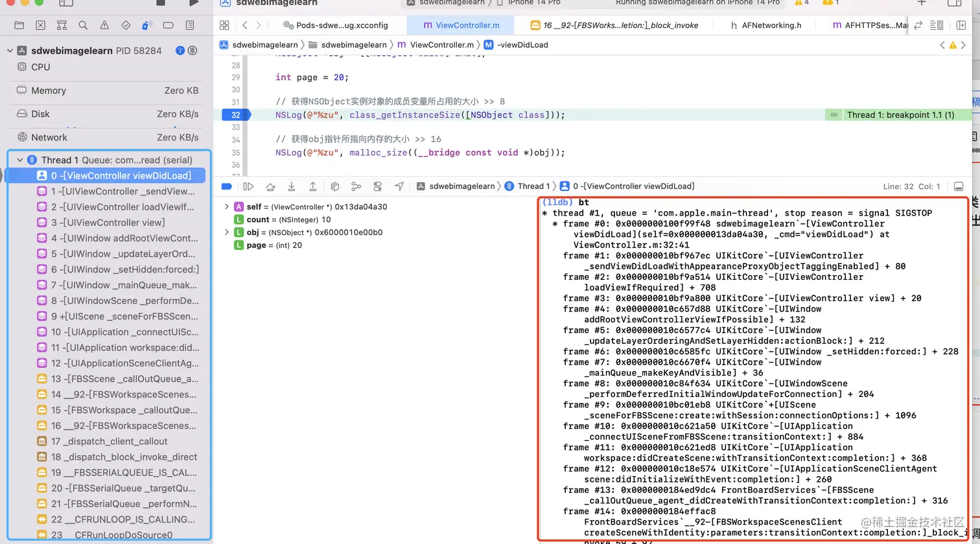Open Environment Overrides icon
The width and height of the screenshot is (980, 544).
[x=378, y=187]
